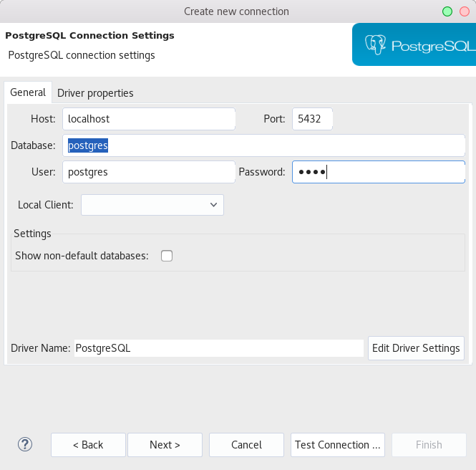
Task: Focus the User text field
Action: [x=149, y=172]
